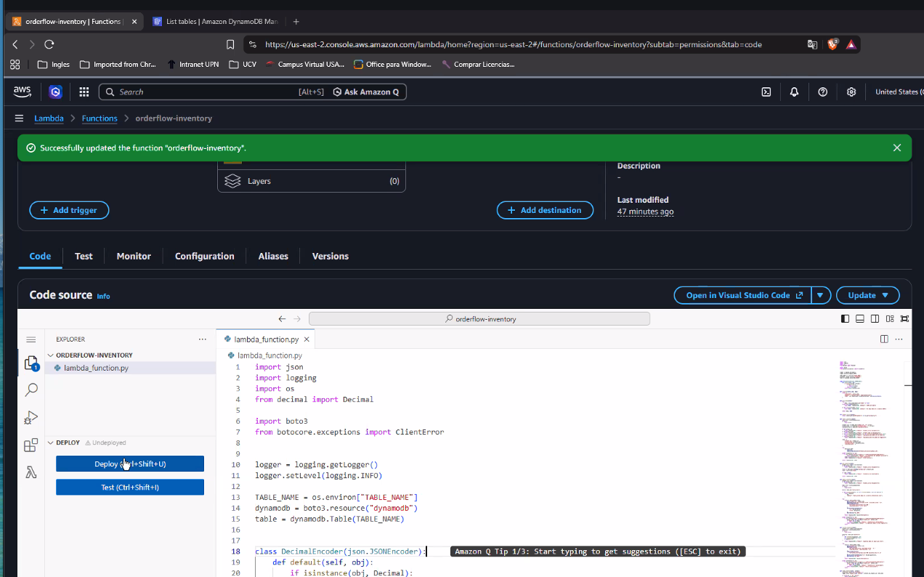This screenshot has height=577, width=924.
Task: Open a new browser tab
Action: point(296,22)
